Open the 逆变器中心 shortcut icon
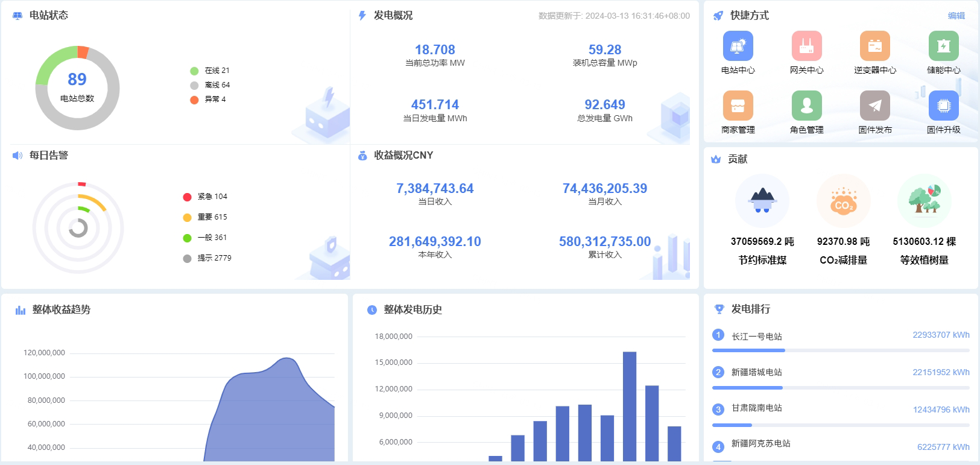The image size is (980, 465). tap(875, 46)
